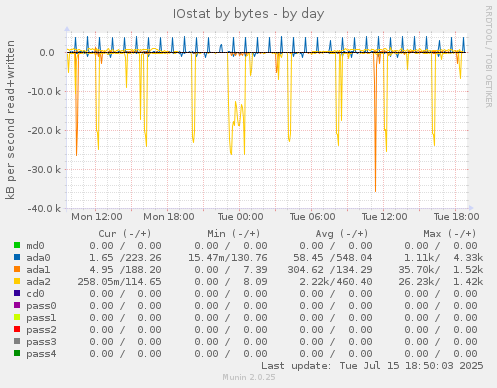This screenshot has width=497, height=388.
Task: Click the pass0 purple legend swatch
Action: [x=17, y=305]
